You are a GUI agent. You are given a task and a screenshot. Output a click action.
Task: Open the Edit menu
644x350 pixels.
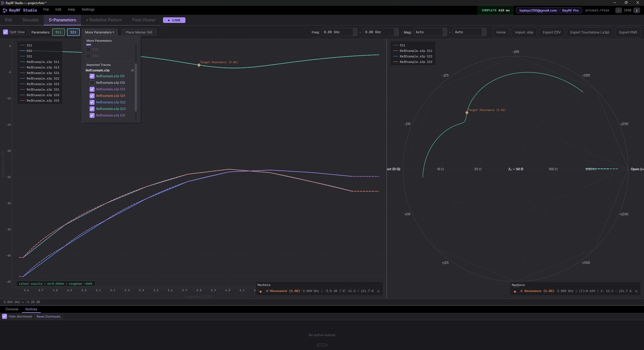(58, 9)
